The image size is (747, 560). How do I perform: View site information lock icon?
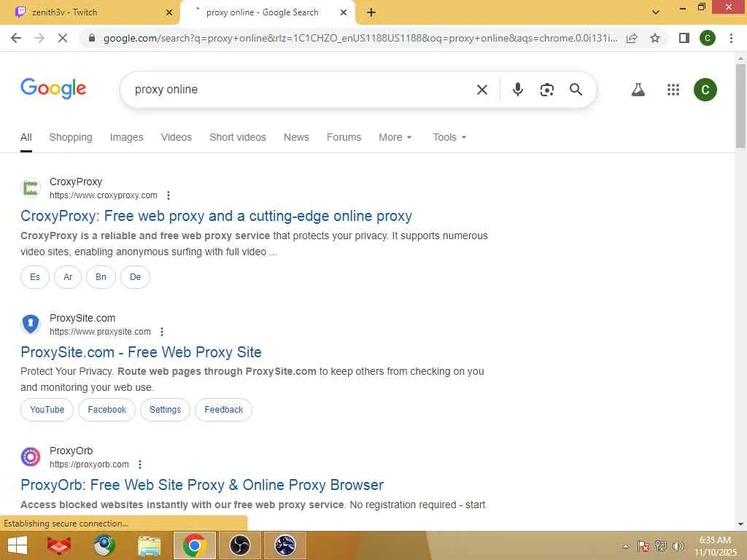(93, 38)
